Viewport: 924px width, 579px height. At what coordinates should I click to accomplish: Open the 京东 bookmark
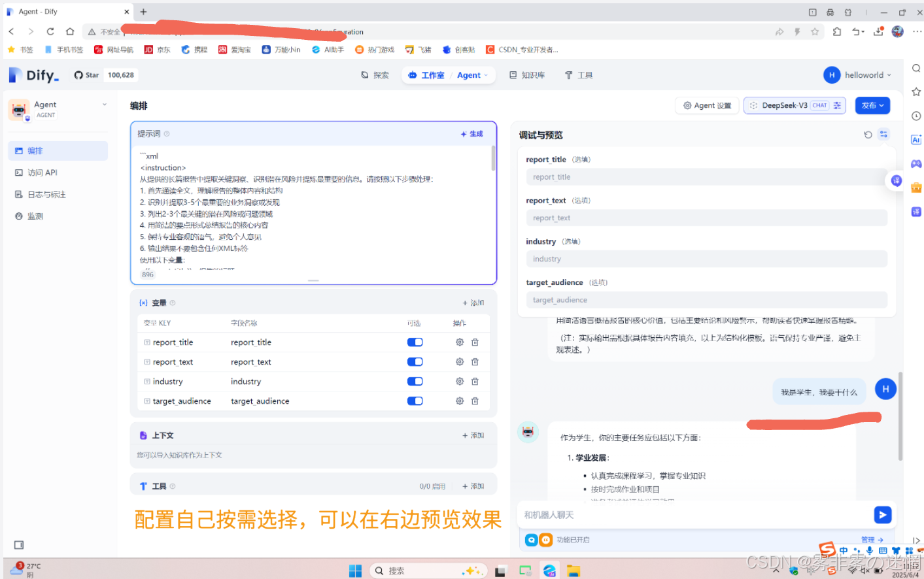[157, 50]
